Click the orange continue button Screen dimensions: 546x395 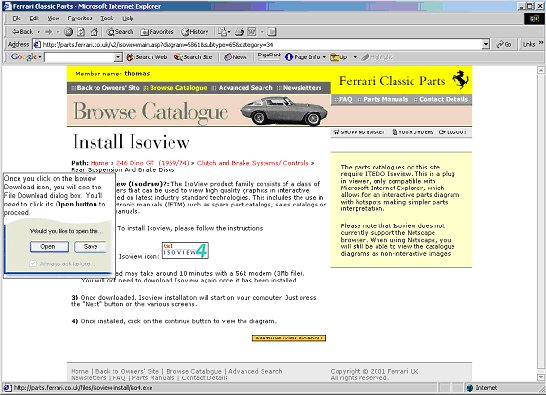pos(289,338)
